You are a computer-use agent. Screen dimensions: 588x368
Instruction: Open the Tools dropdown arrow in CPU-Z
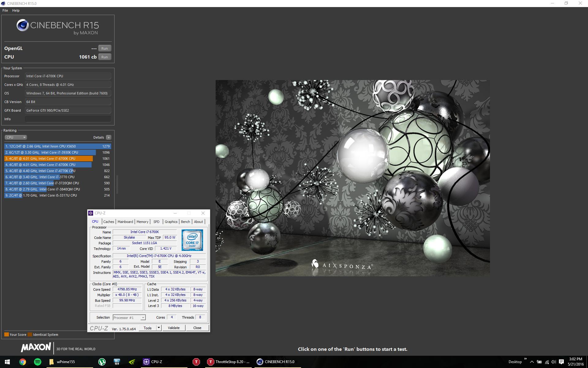pos(159,328)
